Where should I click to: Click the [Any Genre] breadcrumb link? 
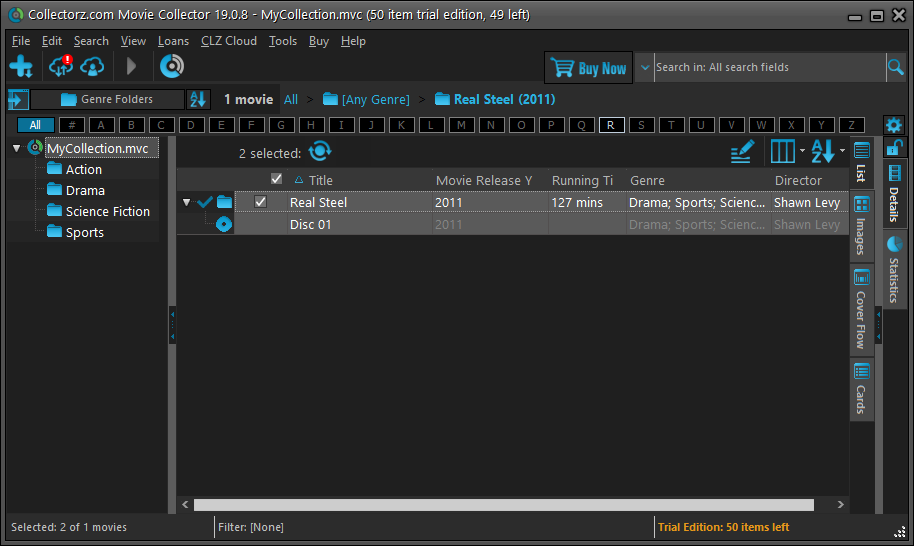367,100
